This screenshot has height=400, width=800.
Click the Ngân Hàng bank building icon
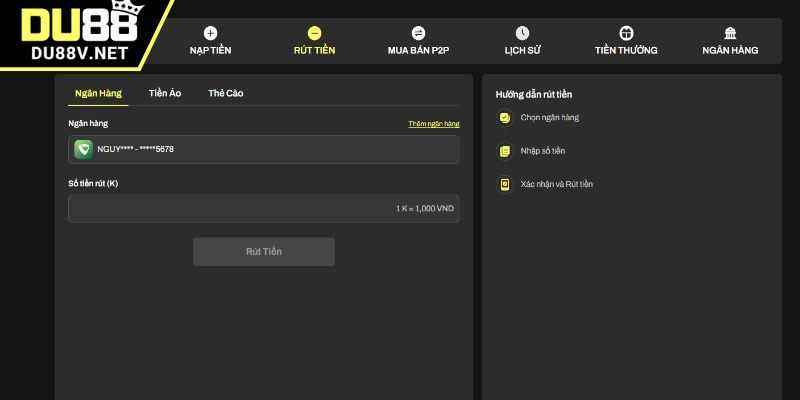(730, 33)
